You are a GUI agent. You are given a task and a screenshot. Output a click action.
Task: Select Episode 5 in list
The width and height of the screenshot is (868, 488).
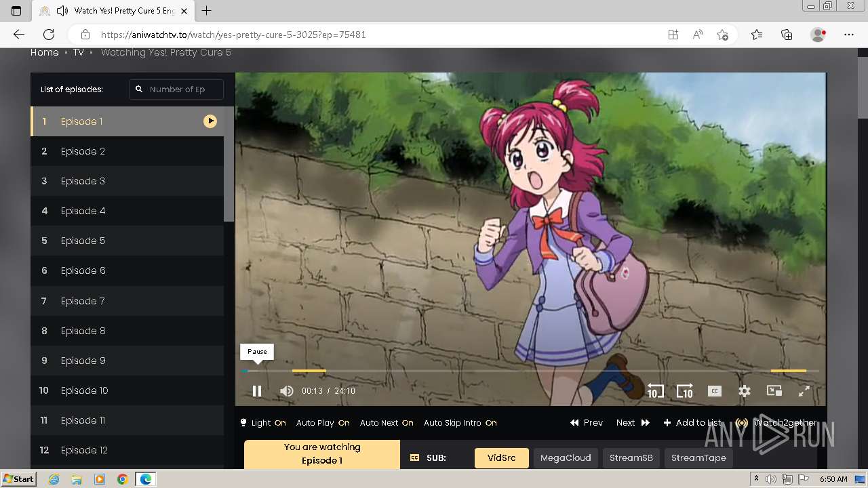(x=127, y=241)
